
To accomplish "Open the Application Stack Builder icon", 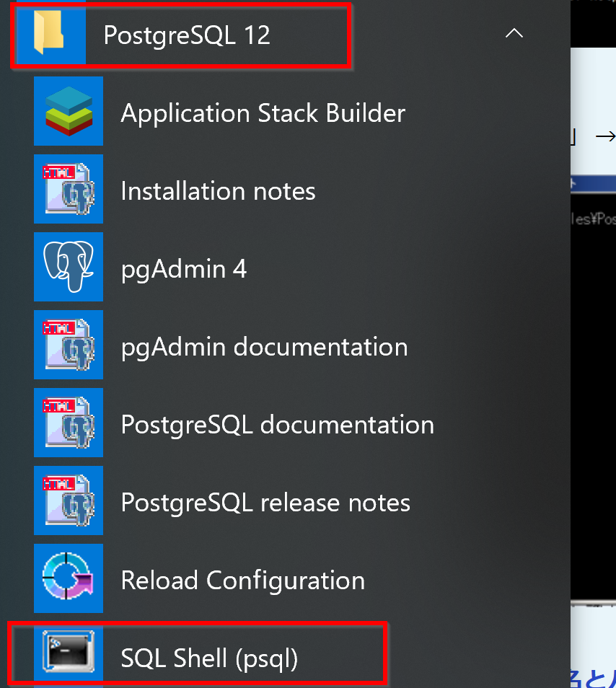I will (x=69, y=111).
